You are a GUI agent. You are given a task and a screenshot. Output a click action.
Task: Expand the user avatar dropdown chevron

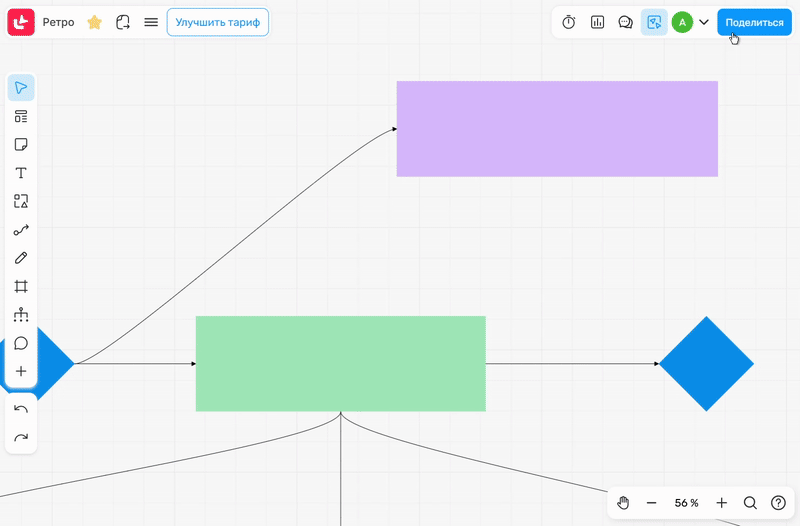[x=704, y=22]
